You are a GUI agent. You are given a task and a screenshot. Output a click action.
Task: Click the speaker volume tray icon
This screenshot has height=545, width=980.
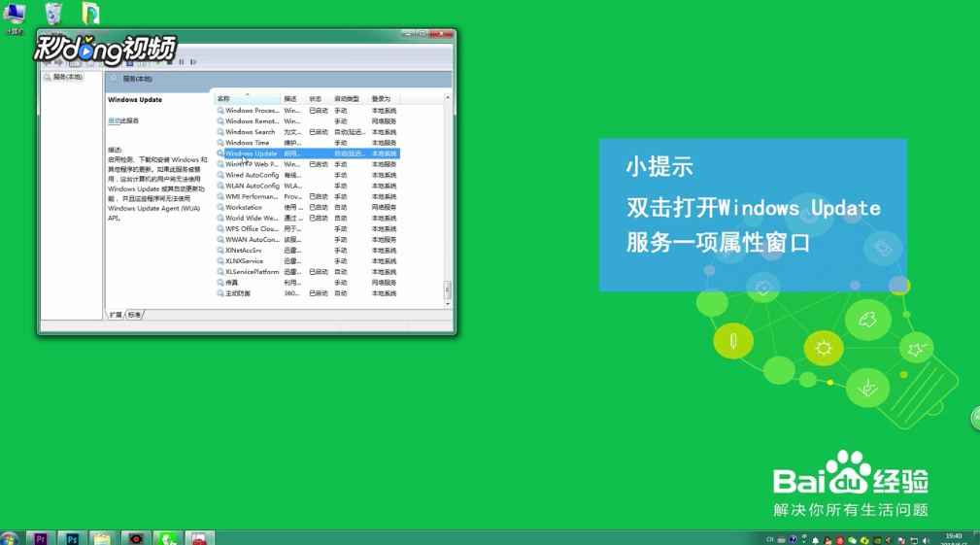pyautogui.click(x=926, y=540)
